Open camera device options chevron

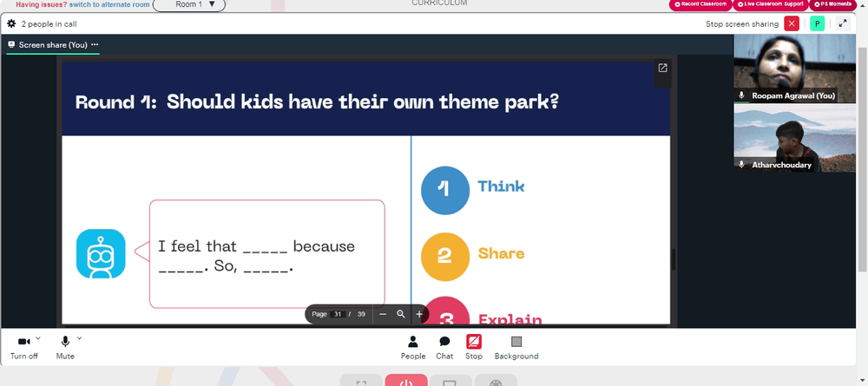pos(38,338)
